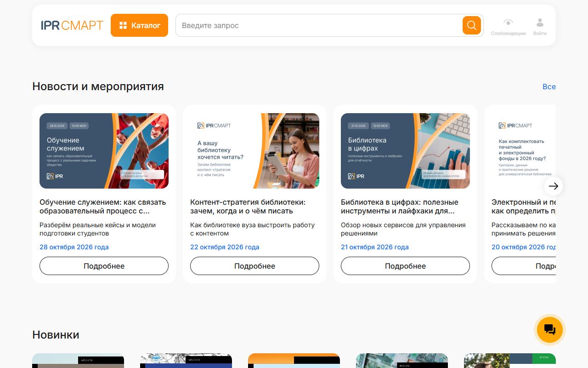Click the IPR СМАРТ logo
588x368 pixels.
(72, 25)
